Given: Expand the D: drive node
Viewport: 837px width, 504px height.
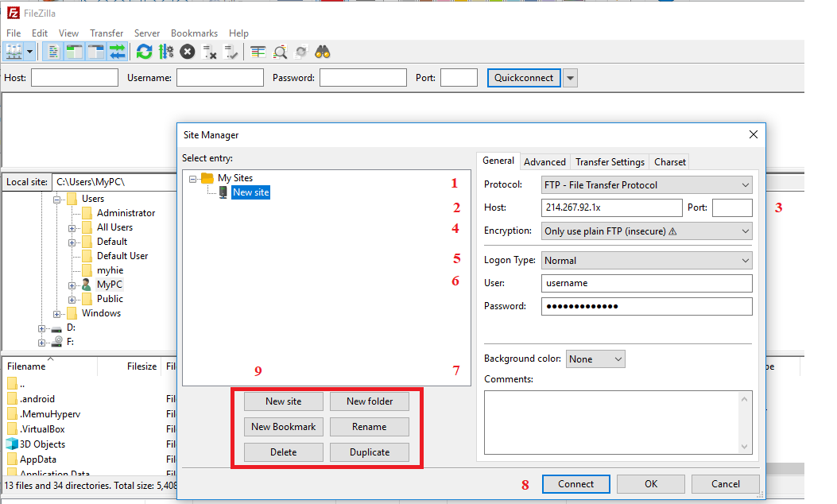Looking at the screenshot, I should 41,328.
